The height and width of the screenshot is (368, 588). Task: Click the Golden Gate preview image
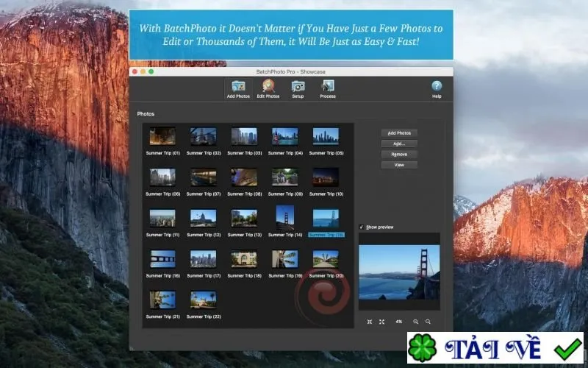coord(399,272)
